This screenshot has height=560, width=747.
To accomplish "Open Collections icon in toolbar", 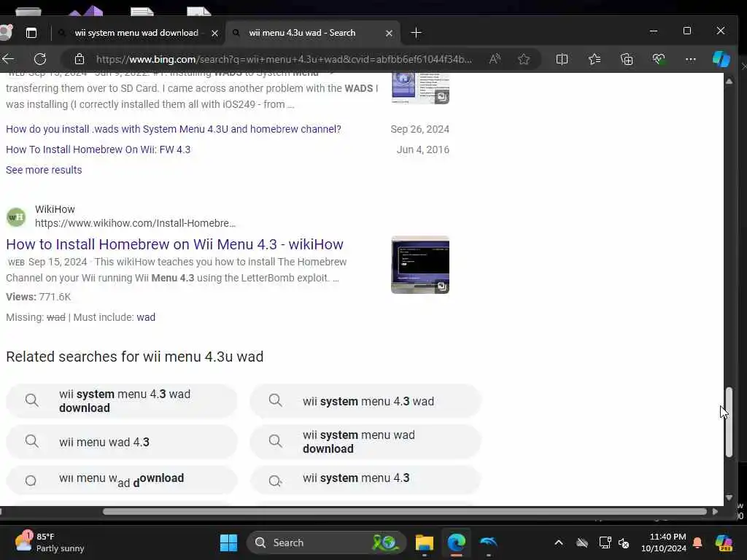I will click(627, 59).
